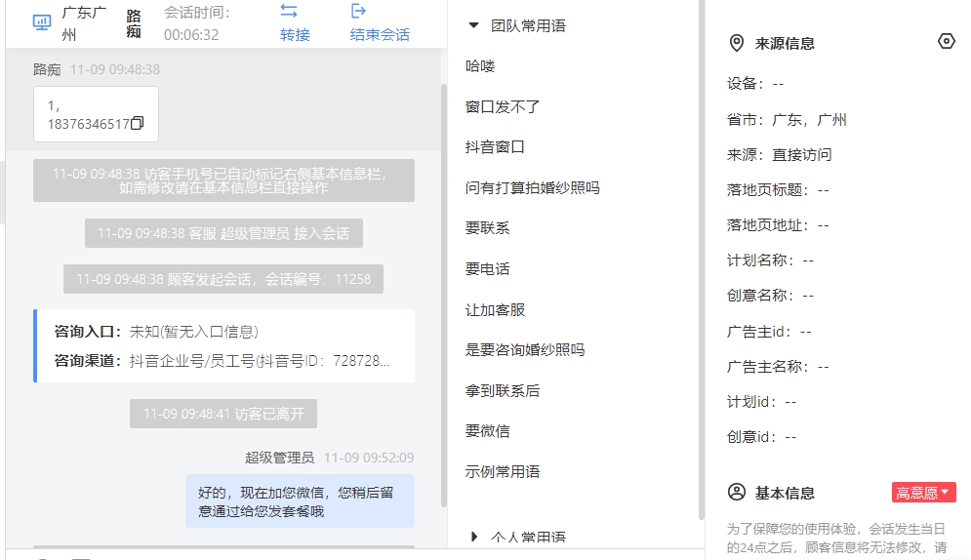The height and width of the screenshot is (560, 971).
Task: Select the 抖音窗口 quick phrase
Action: (x=495, y=147)
